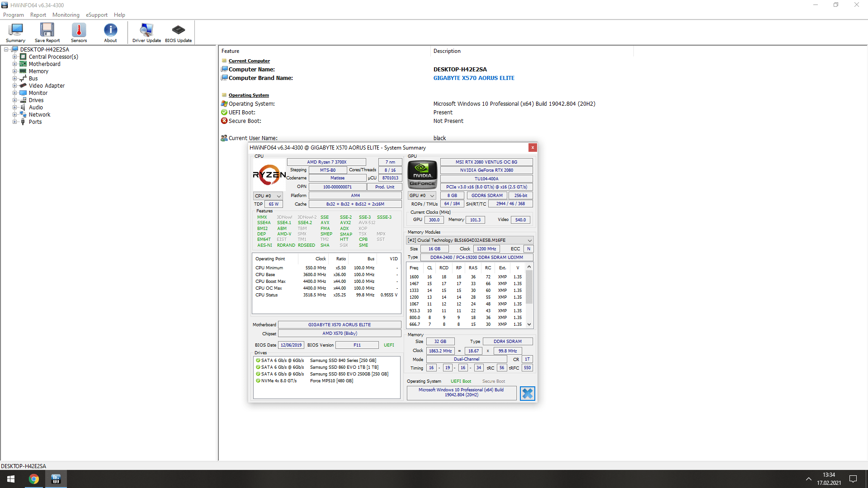This screenshot has height=488, width=868.
Task: Click Current Computer section heading
Action: (249, 61)
